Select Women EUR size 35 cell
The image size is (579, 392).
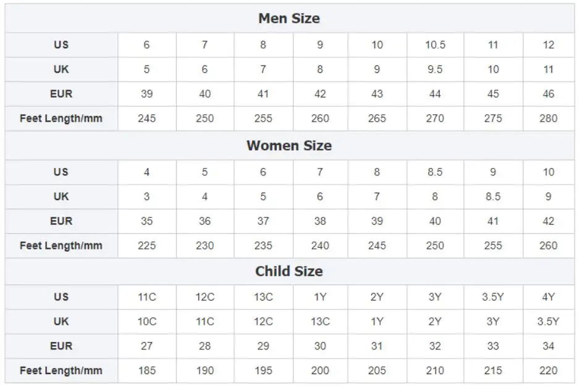[146, 221]
